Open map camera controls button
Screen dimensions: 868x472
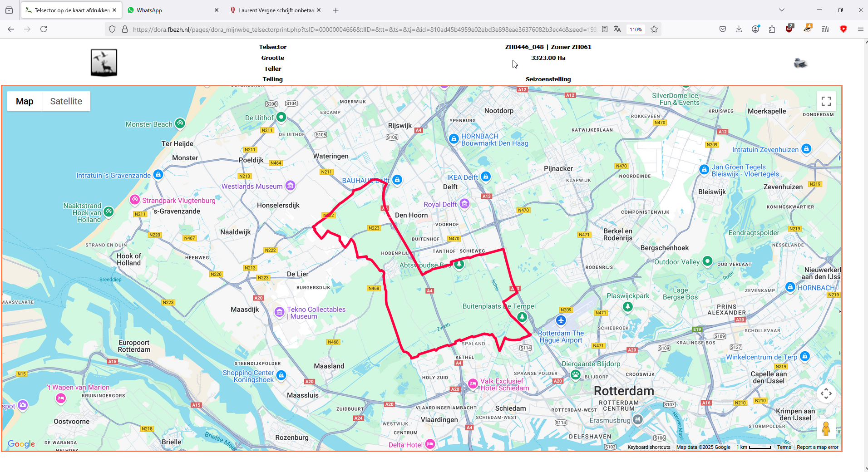[826, 393]
